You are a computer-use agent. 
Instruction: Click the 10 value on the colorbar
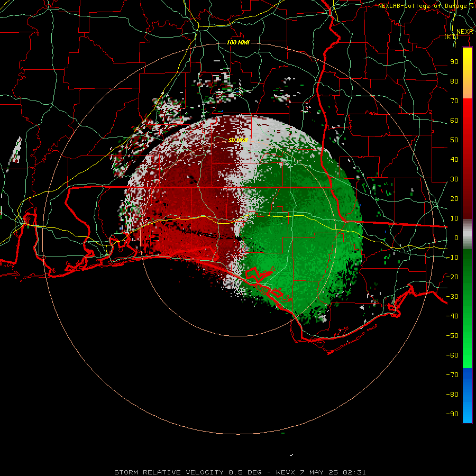pyautogui.click(x=454, y=218)
